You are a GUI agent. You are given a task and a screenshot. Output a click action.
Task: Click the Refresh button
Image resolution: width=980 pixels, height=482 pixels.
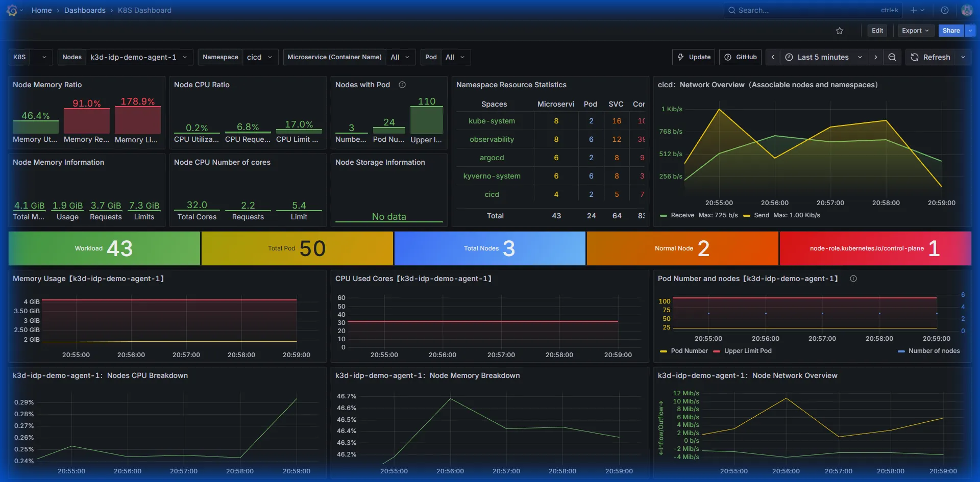click(930, 57)
